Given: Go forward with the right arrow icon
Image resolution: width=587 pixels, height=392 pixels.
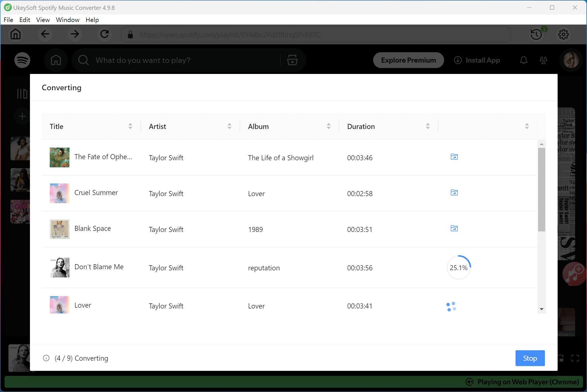Looking at the screenshot, I should point(75,34).
